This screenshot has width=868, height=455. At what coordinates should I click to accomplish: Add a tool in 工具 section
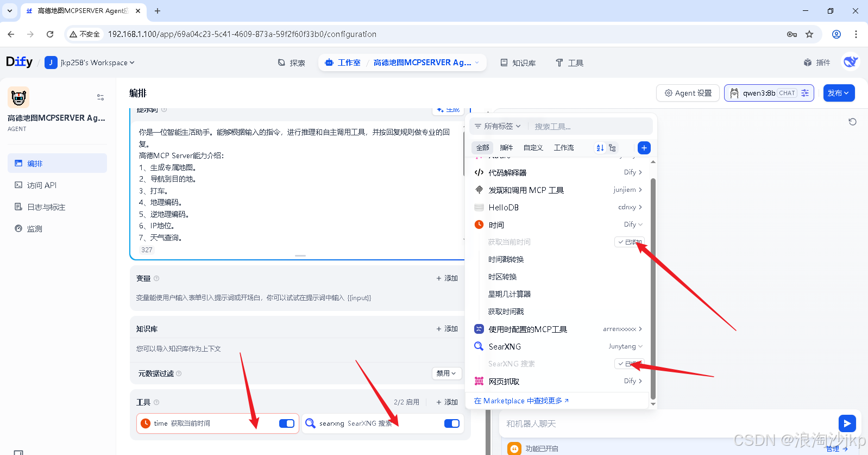[x=447, y=402]
